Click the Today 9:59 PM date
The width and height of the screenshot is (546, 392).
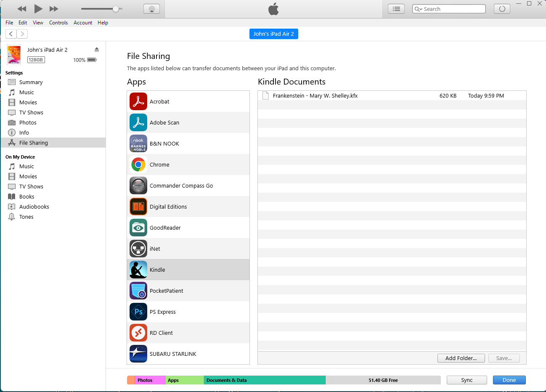click(486, 95)
